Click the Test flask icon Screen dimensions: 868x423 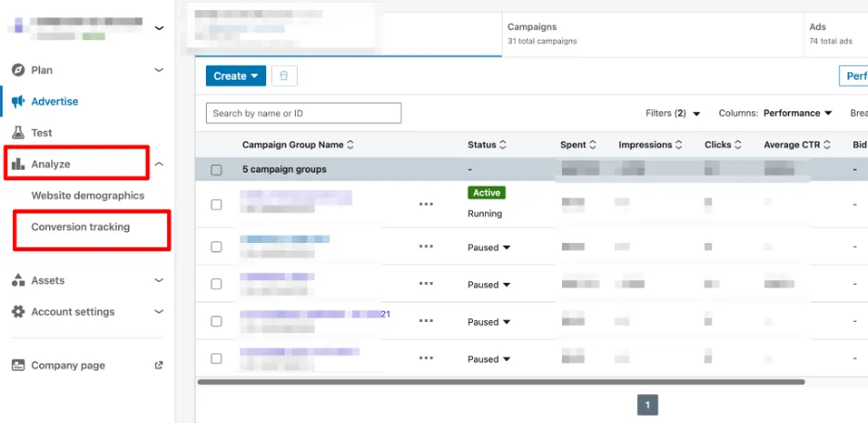point(18,134)
